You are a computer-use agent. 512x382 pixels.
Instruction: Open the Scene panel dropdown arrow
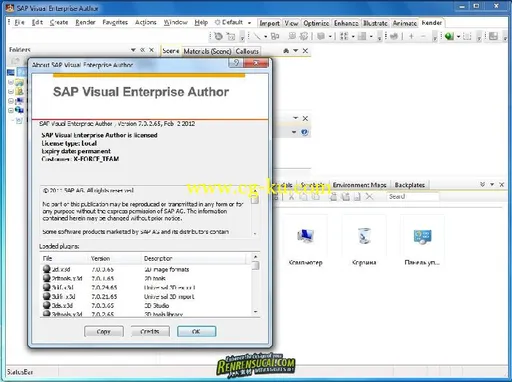point(296,51)
